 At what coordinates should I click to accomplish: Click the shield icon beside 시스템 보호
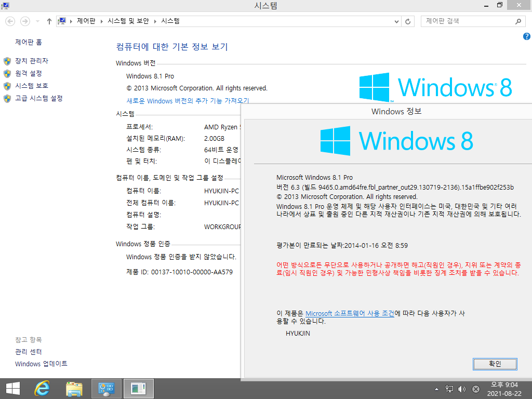(x=7, y=86)
